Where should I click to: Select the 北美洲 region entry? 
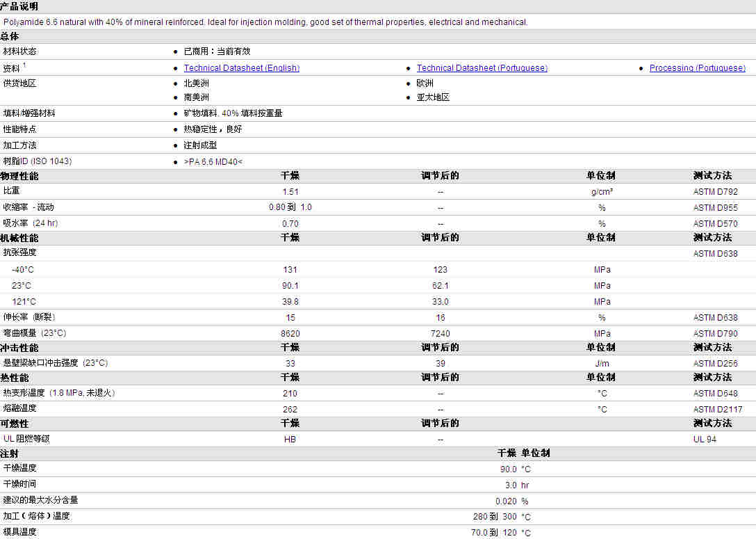tap(196, 83)
